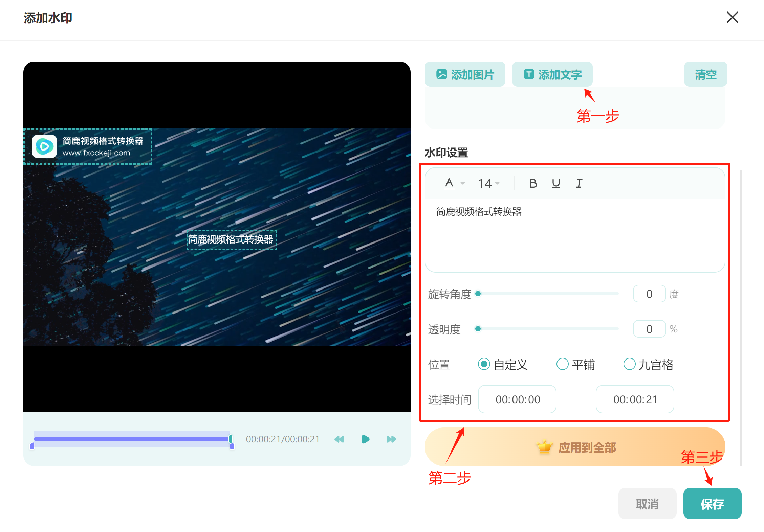Open the font color dropdown
Screen dimensions: 764x532
pos(454,183)
